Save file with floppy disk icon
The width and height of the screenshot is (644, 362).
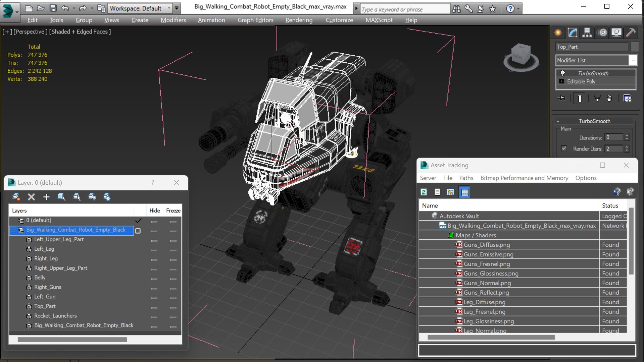click(x=53, y=8)
